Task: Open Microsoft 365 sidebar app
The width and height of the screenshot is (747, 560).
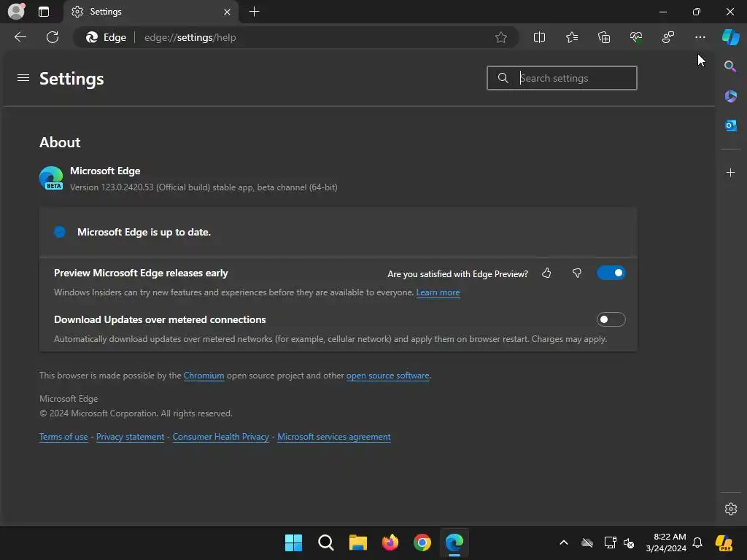Action: pos(730,96)
